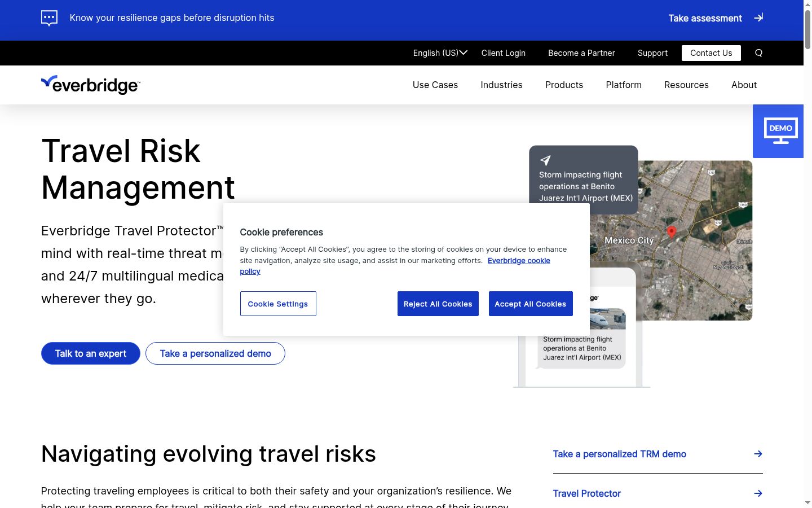
Task: Open the Use Cases menu
Action: click(x=435, y=85)
